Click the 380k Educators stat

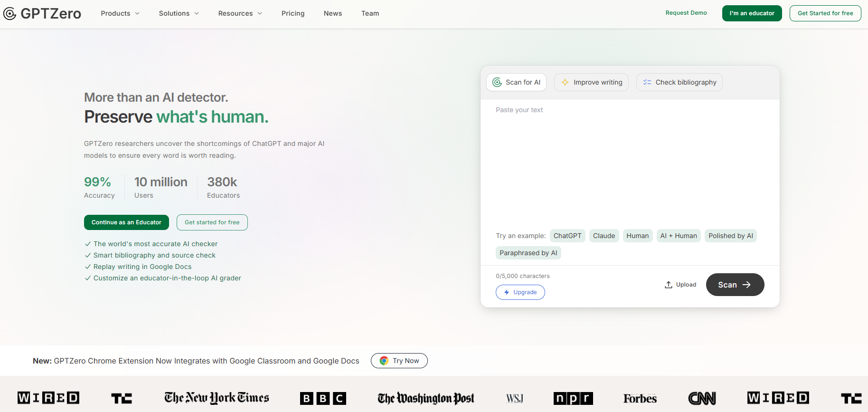pyautogui.click(x=223, y=188)
